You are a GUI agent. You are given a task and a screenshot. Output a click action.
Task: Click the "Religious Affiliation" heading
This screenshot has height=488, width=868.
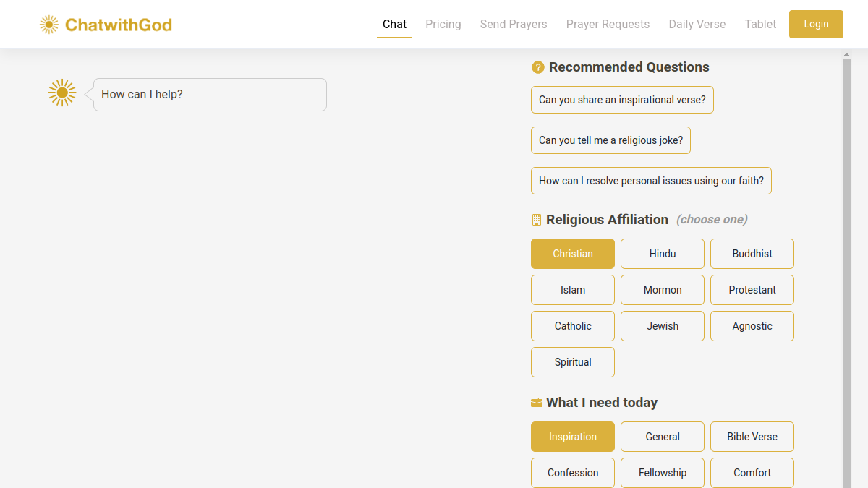tap(608, 220)
